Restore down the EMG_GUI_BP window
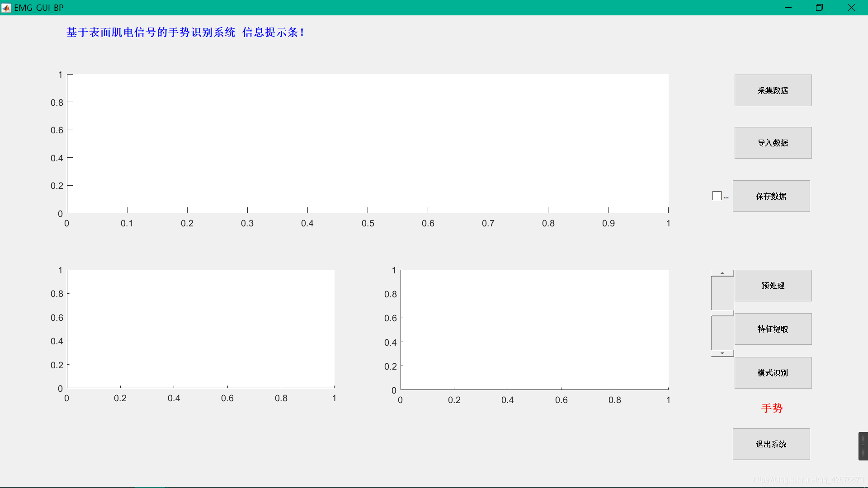This screenshot has width=868, height=488. click(x=819, y=8)
